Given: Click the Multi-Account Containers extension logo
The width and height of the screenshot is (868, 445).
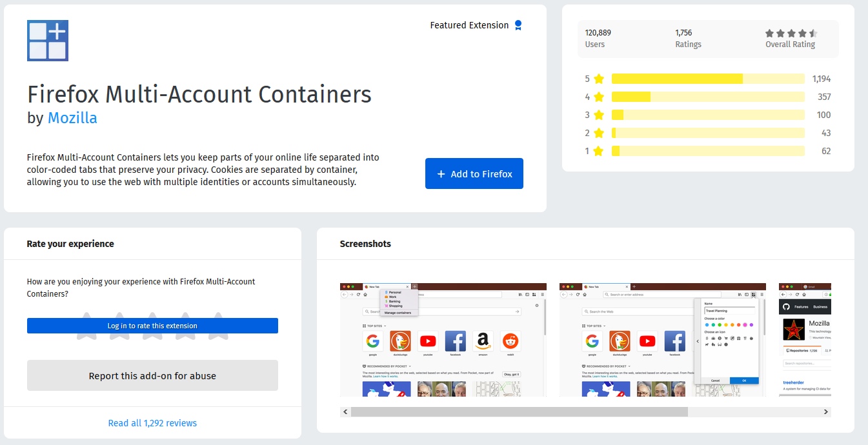Looking at the screenshot, I should [48, 41].
